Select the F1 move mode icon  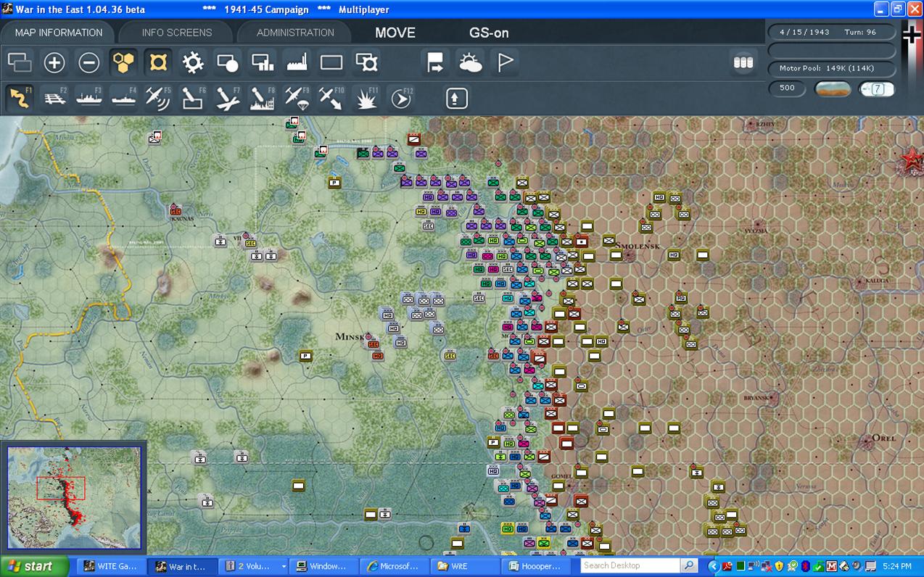tap(20, 98)
